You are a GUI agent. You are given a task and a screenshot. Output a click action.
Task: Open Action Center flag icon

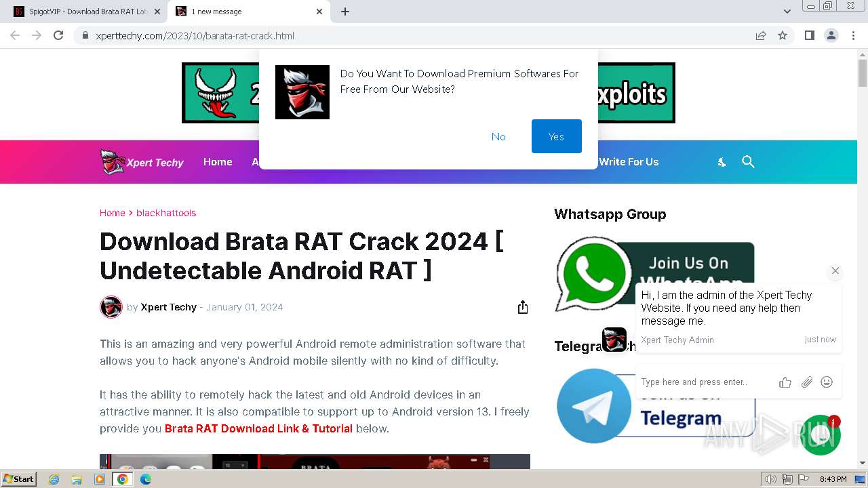803,479
